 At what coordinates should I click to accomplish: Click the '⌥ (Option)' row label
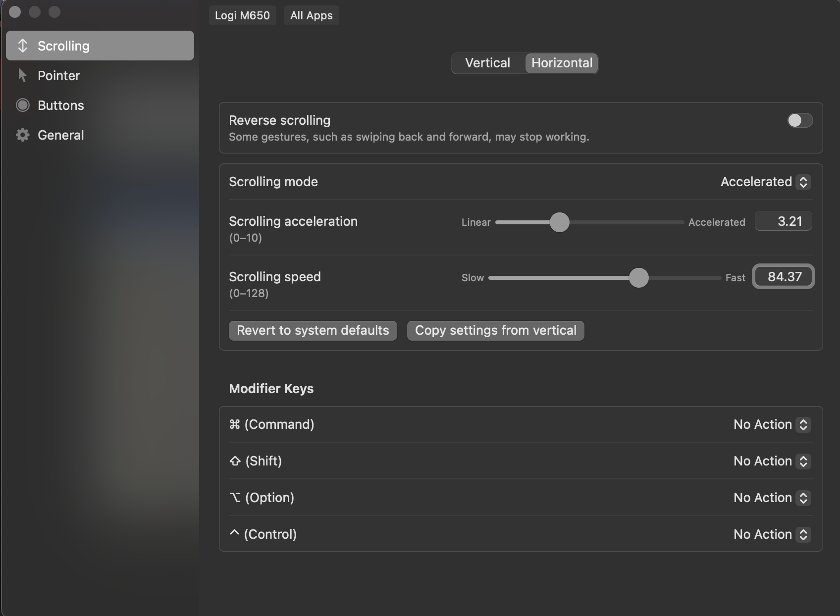pos(262,498)
